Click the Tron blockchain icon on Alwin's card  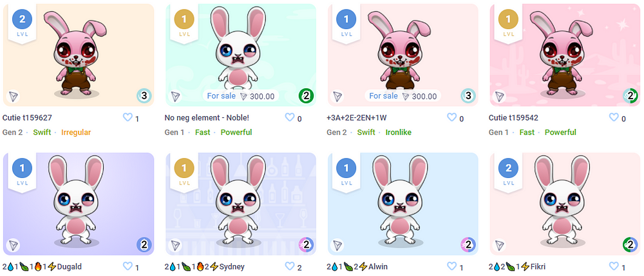coord(338,245)
